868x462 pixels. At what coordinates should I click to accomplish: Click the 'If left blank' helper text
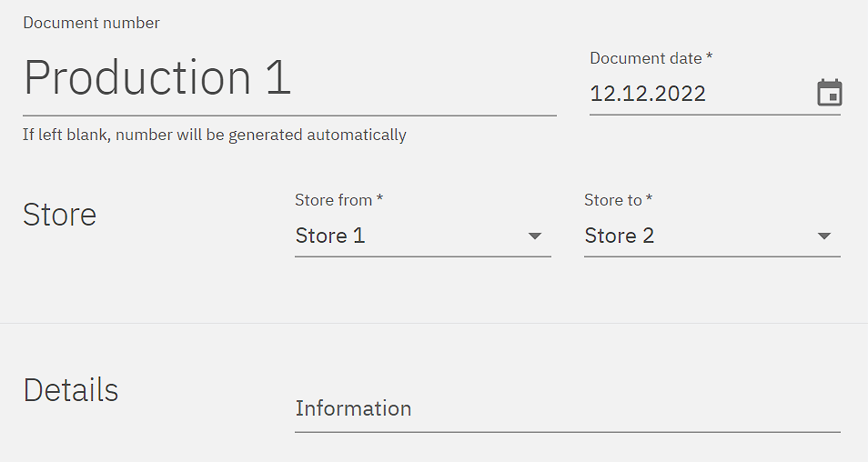click(x=214, y=136)
